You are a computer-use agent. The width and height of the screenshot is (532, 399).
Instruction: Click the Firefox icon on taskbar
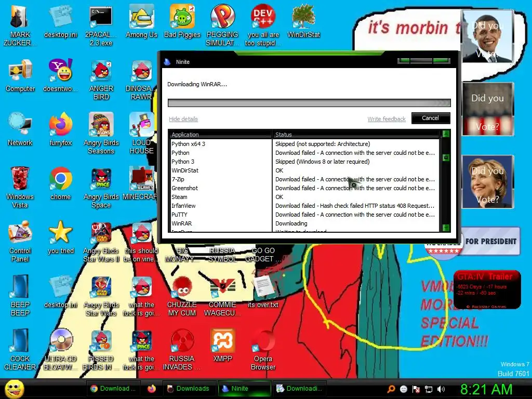click(152, 389)
